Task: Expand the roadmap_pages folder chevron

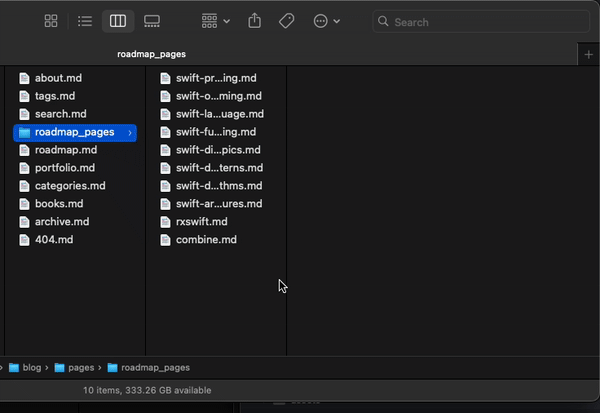Action: 130,132
